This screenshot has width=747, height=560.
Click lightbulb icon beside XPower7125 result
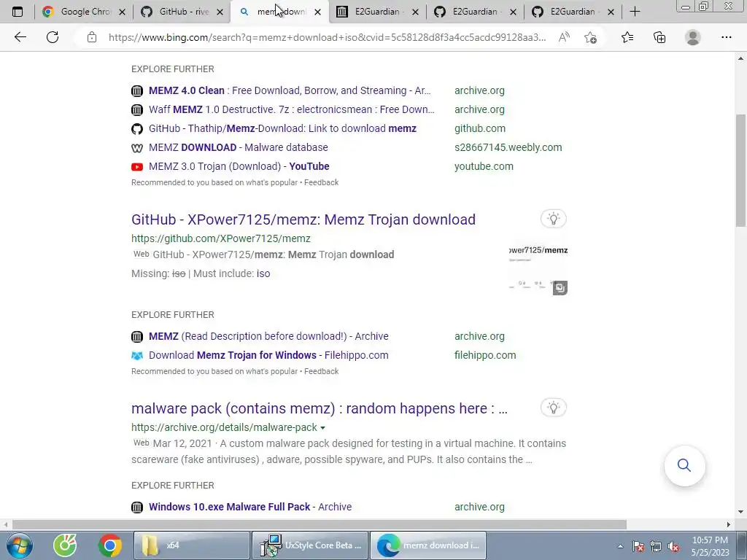[x=553, y=219]
